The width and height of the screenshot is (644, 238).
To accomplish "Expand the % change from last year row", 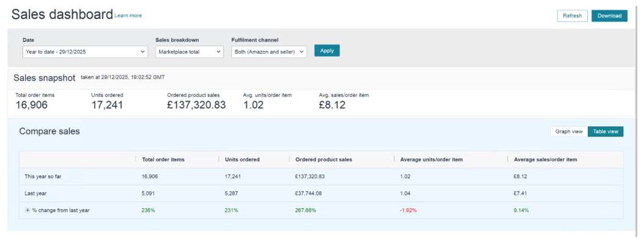I will (27, 210).
